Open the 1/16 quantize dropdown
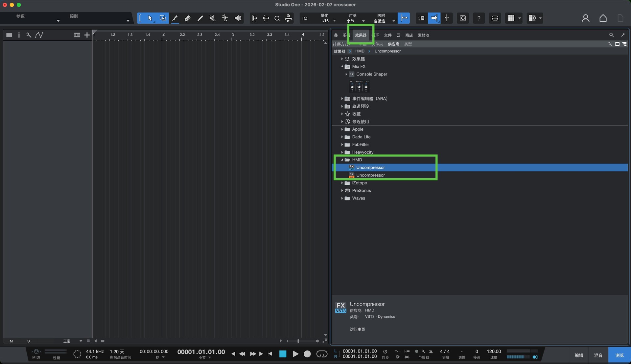Screen dimensions: 631x364 329,21
